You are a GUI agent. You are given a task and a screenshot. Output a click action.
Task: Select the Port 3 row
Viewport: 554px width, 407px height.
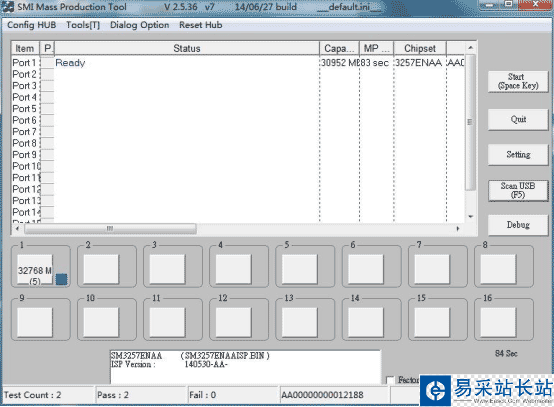[238, 86]
